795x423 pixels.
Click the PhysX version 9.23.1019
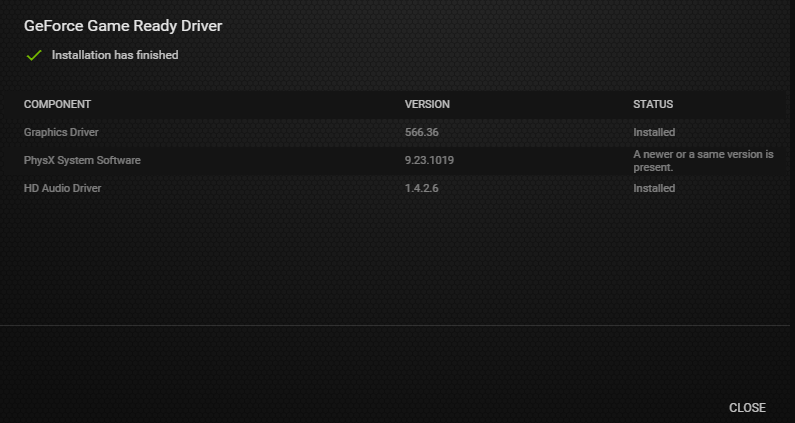[x=429, y=160]
